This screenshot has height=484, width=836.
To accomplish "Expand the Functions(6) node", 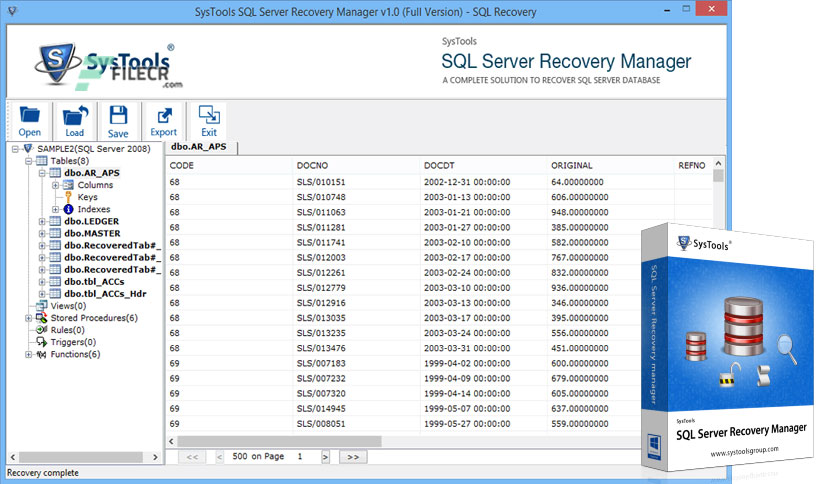I will [29, 354].
